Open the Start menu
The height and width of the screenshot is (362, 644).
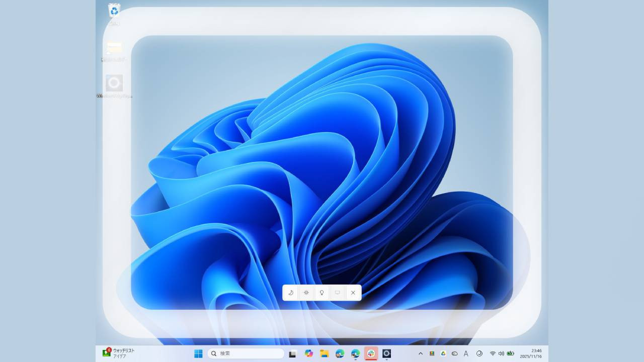[197, 353]
